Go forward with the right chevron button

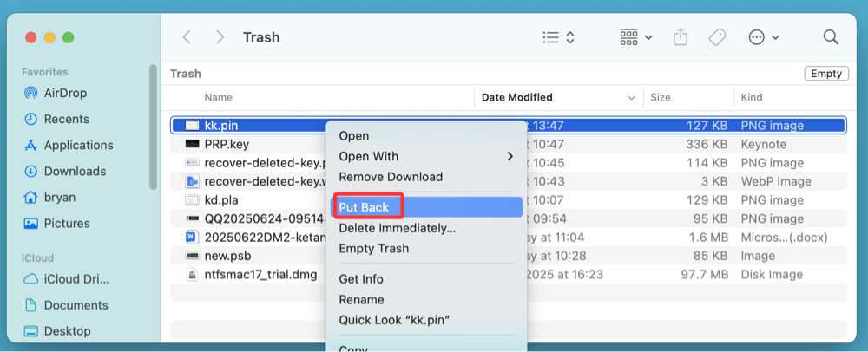220,37
